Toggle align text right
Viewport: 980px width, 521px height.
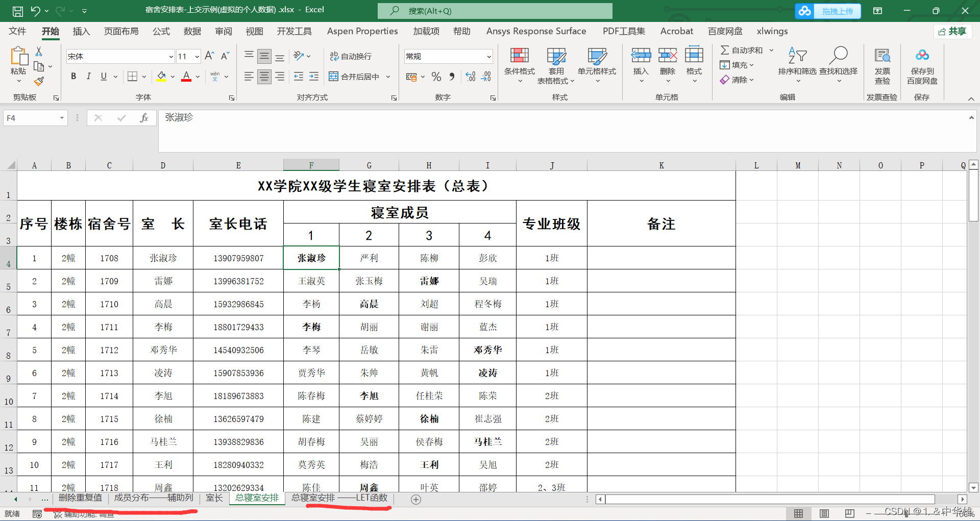[280, 77]
